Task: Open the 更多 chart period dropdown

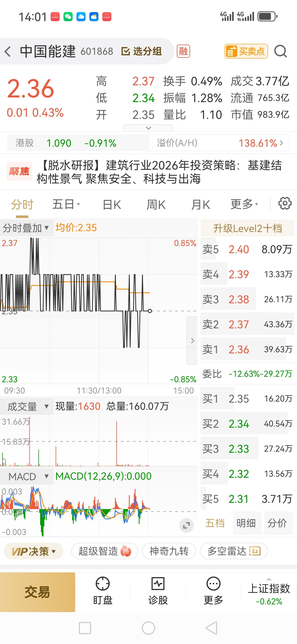Action: click(x=244, y=204)
